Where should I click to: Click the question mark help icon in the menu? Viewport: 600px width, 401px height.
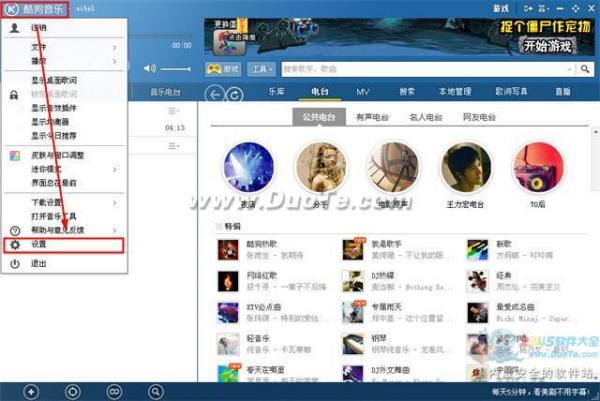click(x=15, y=230)
